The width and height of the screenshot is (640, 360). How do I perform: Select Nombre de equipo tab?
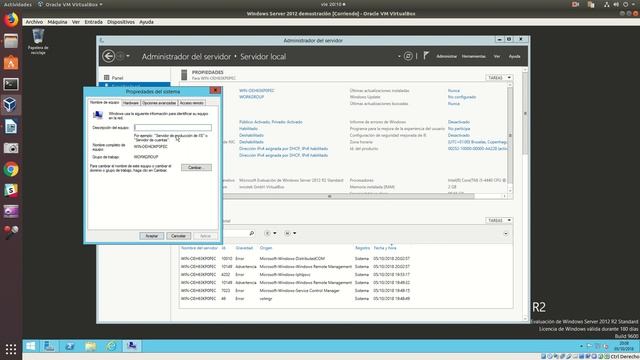click(104, 102)
